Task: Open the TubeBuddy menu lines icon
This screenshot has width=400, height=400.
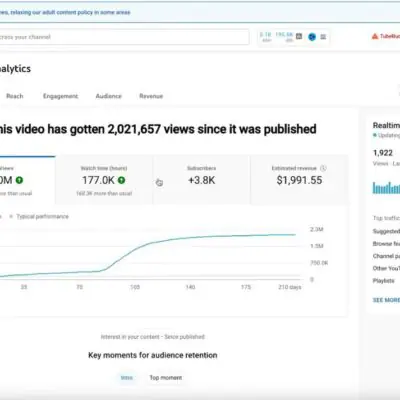Action: [323, 37]
